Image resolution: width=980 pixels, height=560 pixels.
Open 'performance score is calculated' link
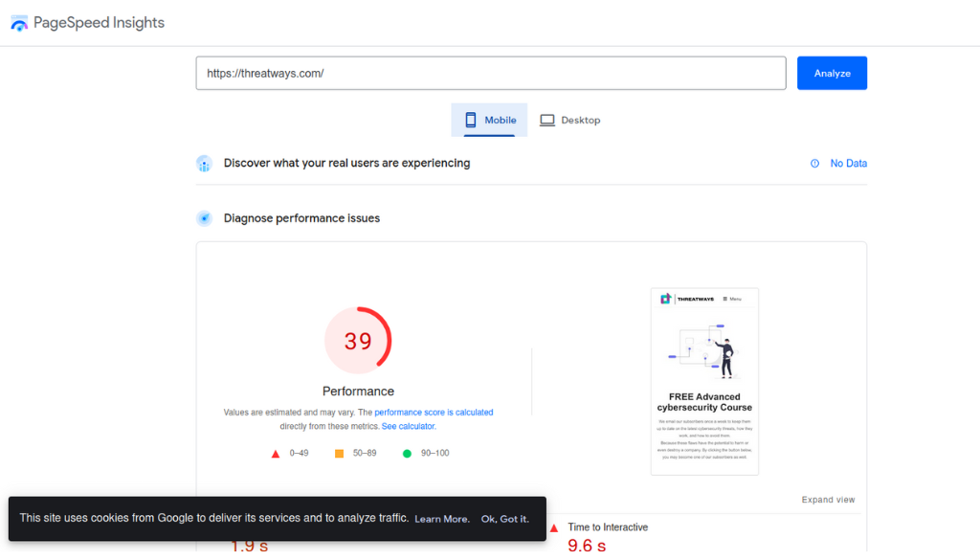pyautogui.click(x=434, y=413)
